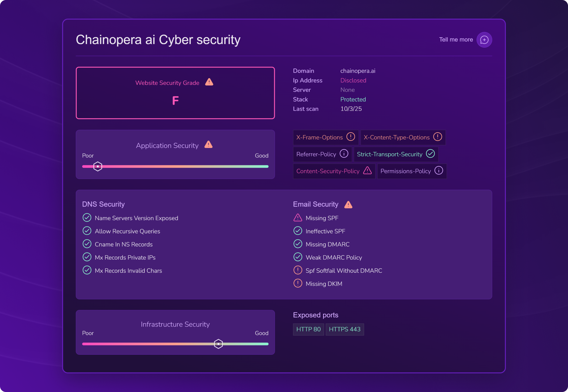Click checkmark next to Name Servers Version Exposed
This screenshot has width=568, height=392.
pyautogui.click(x=87, y=218)
